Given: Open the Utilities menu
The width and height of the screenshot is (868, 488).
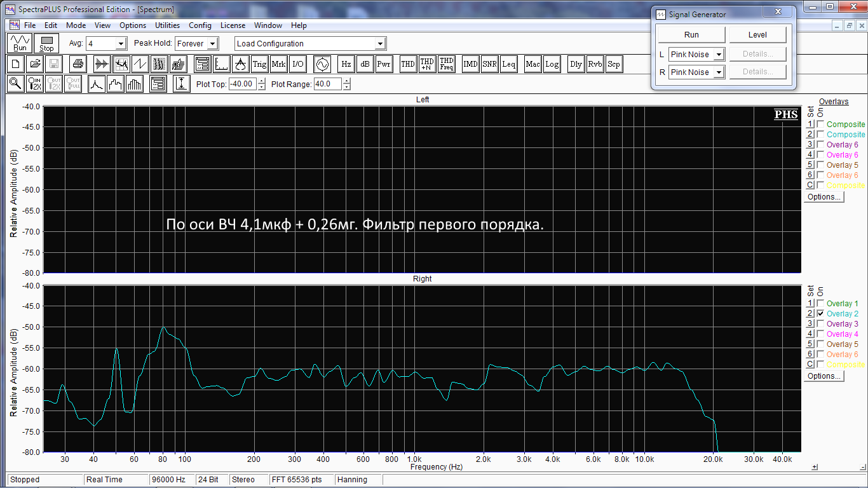Looking at the screenshot, I should pyautogui.click(x=167, y=25).
